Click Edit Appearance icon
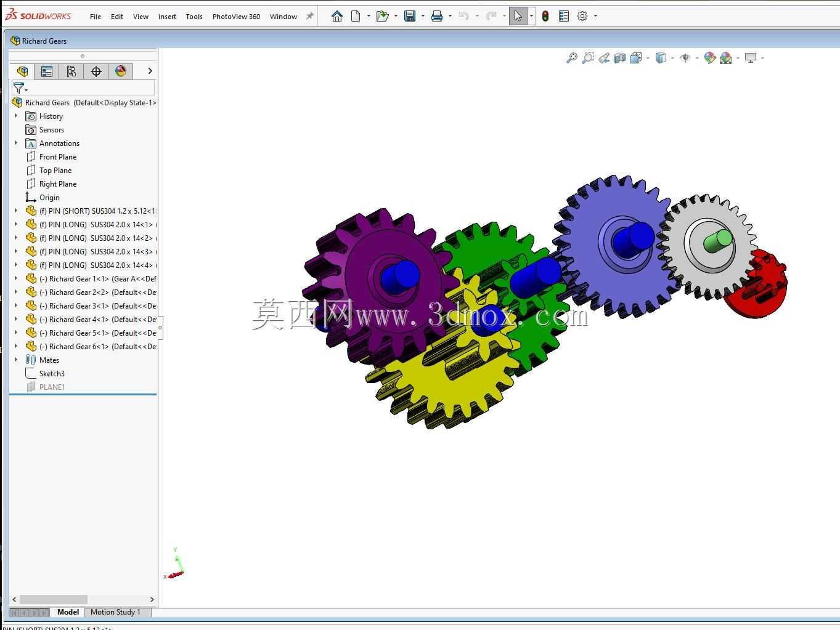 (x=710, y=58)
